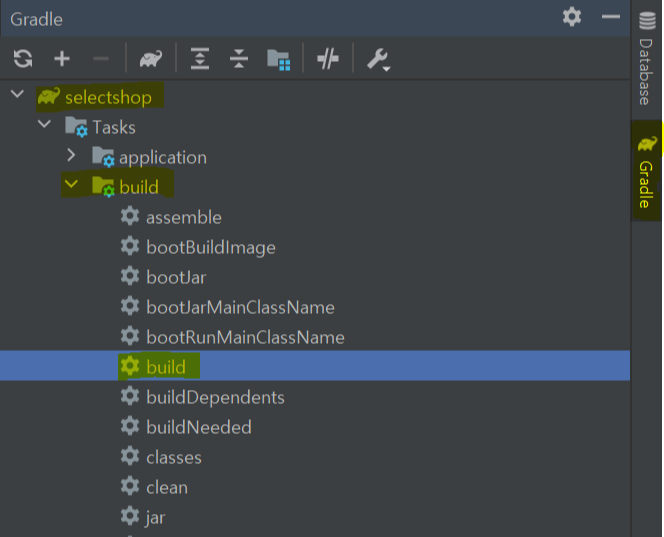Click gear icon beside classes

click(x=130, y=456)
